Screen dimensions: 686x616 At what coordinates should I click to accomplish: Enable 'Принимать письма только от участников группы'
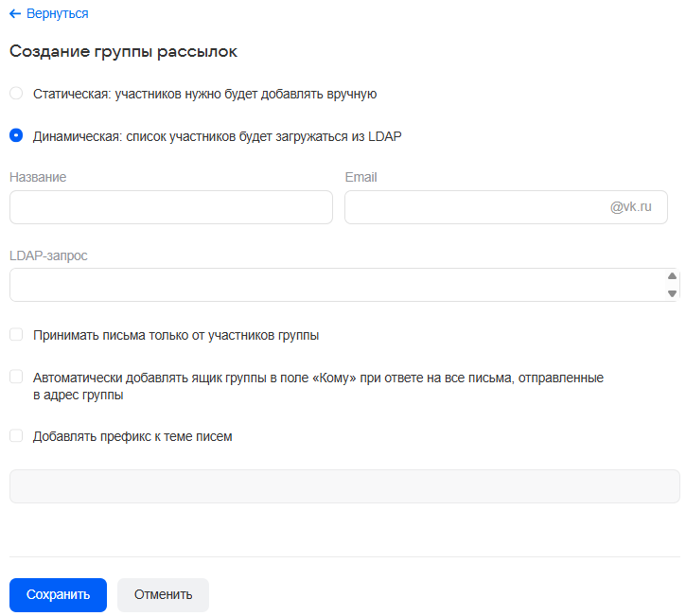16,335
